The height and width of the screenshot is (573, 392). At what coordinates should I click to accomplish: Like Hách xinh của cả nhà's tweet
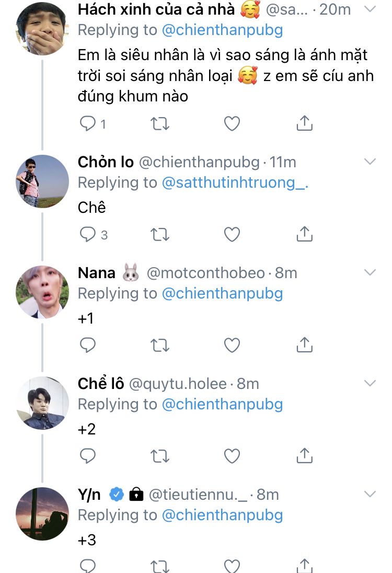point(232,123)
